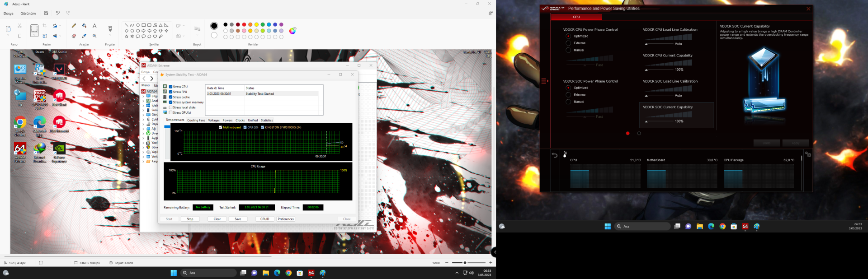Click the Rotate image icon
The width and height of the screenshot is (868, 279).
[55, 26]
